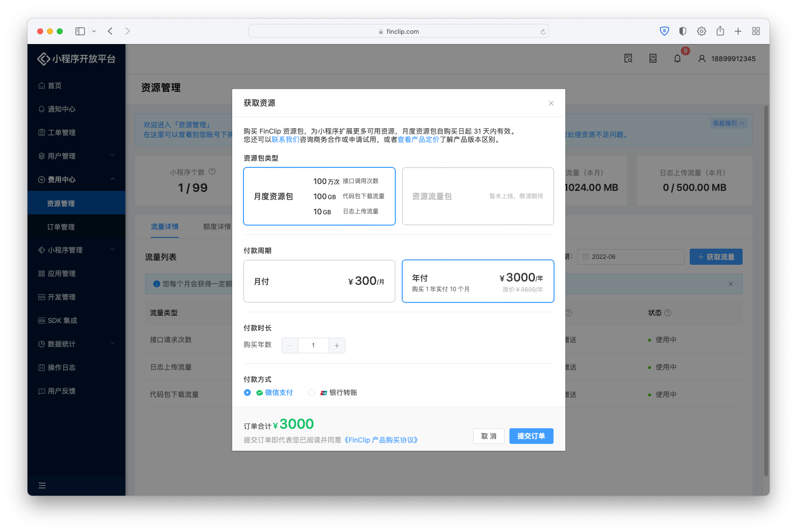Show Safari tab overview grid
This screenshot has width=797, height=532.
[756, 31]
